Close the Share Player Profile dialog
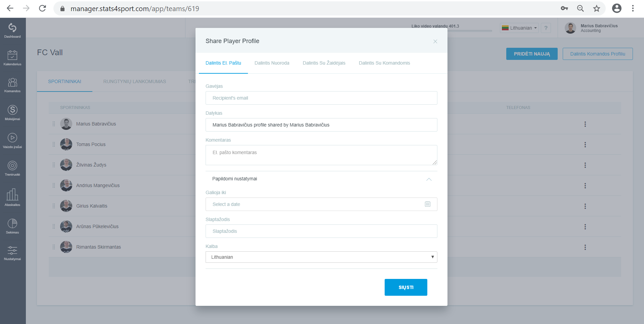 coord(435,41)
